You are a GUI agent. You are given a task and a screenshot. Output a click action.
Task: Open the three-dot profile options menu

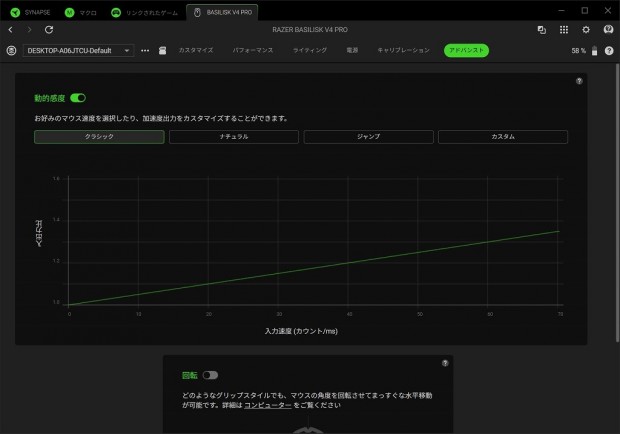click(145, 51)
